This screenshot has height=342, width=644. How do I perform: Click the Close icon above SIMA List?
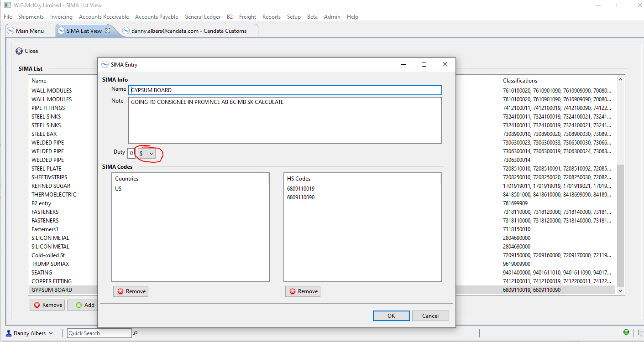coord(19,51)
